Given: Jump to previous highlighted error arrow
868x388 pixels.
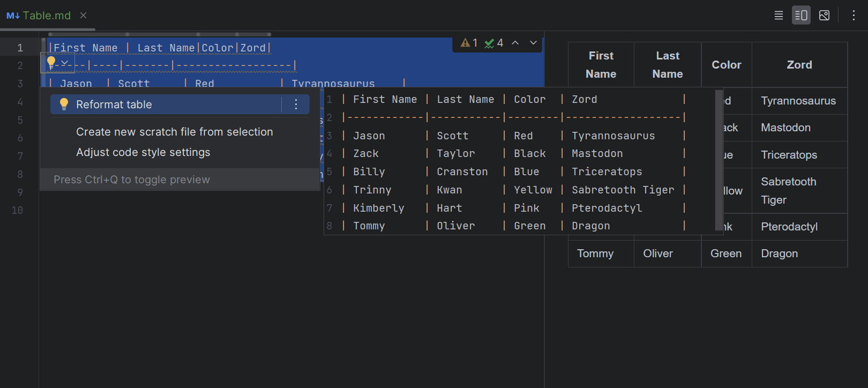Looking at the screenshot, I should click(x=515, y=43).
